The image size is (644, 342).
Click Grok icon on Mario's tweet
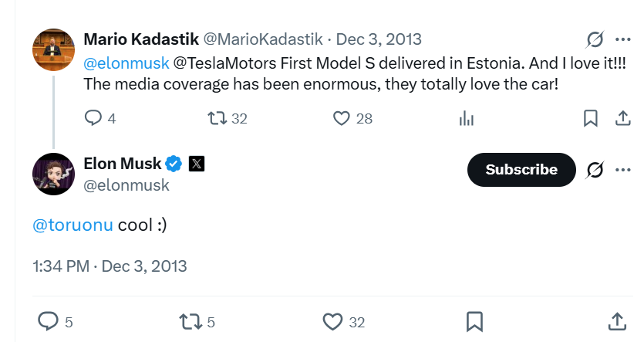point(595,39)
